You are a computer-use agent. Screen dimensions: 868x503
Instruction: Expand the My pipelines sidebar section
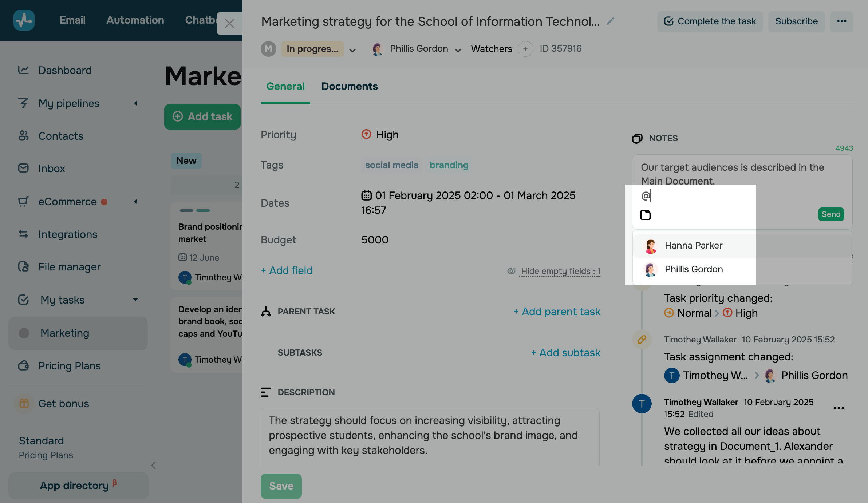[135, 103]
